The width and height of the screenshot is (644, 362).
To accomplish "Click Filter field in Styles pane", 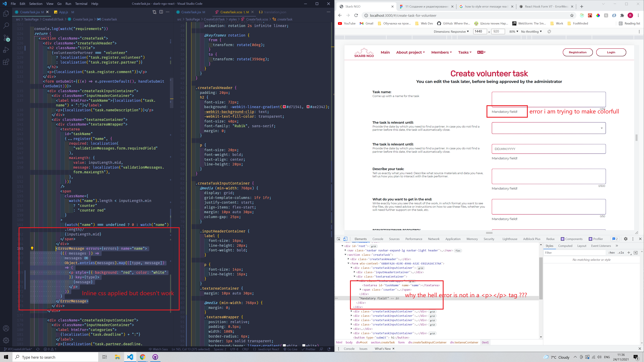I will point(575,253).
